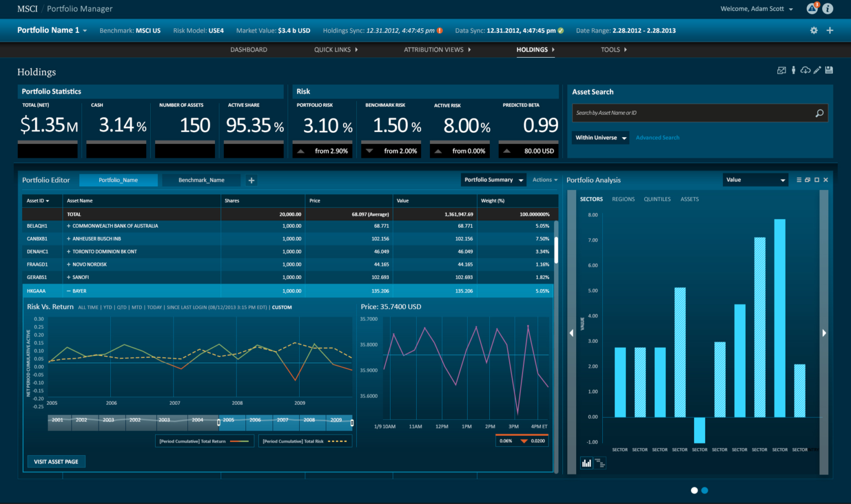The width and height of the screenshot is (851, 504).
Task: Click the expand view icon beside Holdings
Action: pos(782,70)
